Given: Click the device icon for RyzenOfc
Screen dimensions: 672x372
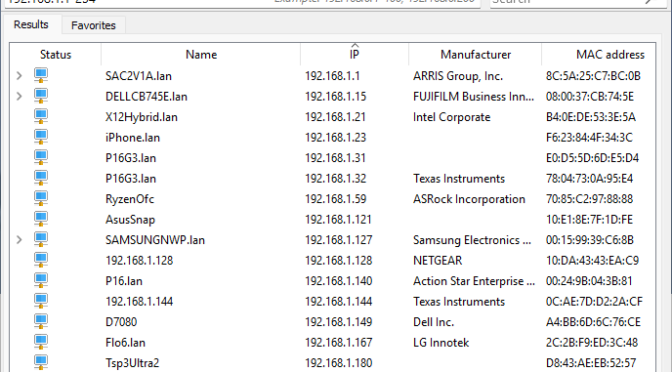Looking at the screenshot, I should click(41, 199).
